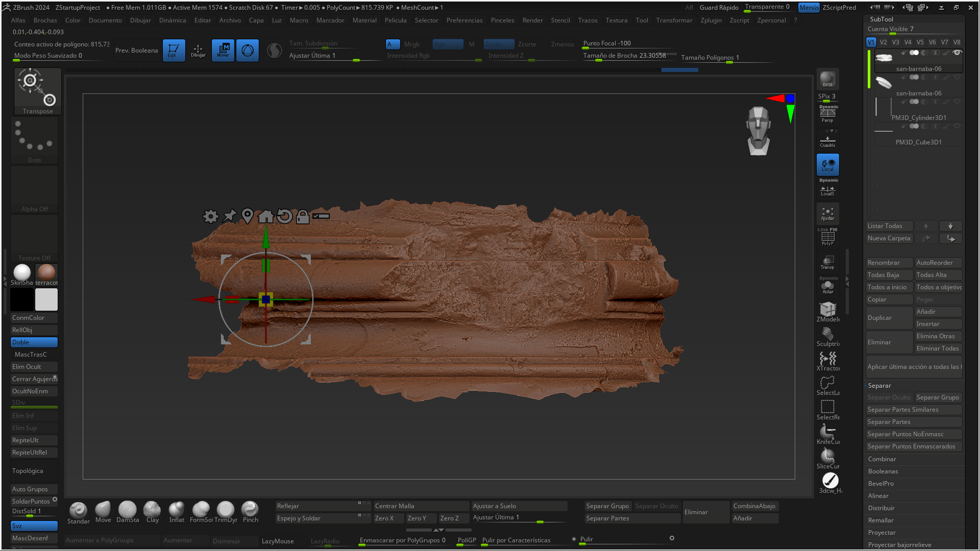
Task: Toggle PolyF line fill display
Action: click(827, 238)
